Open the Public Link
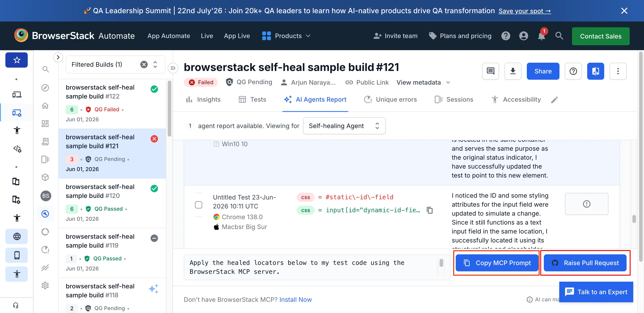The width and height of the screenshot is (644, 313). point(367,82)
